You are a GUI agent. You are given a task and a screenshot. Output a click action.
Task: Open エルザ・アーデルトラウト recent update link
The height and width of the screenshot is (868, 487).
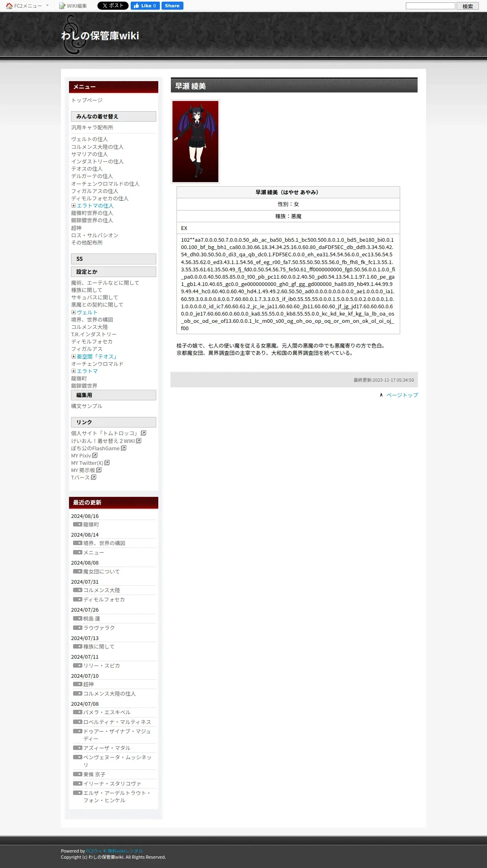[117, 797]
